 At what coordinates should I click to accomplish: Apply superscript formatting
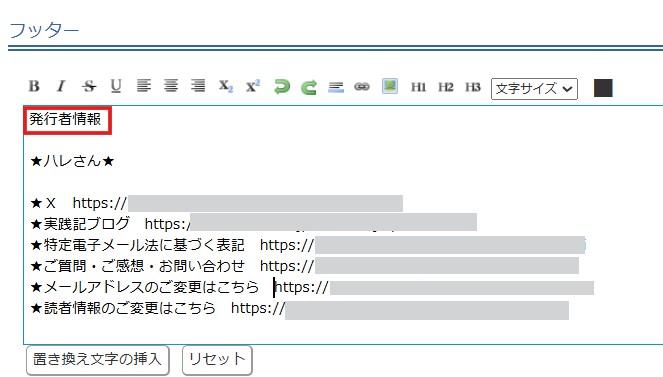click(253, 86)
